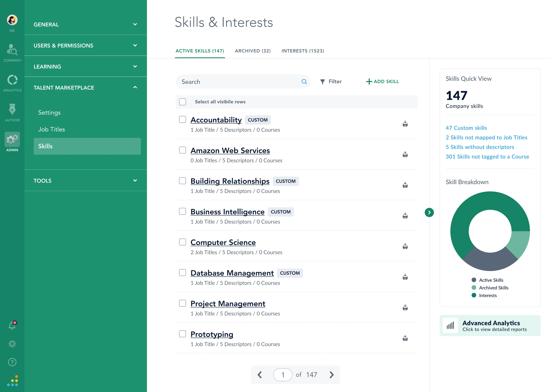Open the settings gear near the bottom
This screenshot has height=392, width=551.
click(12, 344)
